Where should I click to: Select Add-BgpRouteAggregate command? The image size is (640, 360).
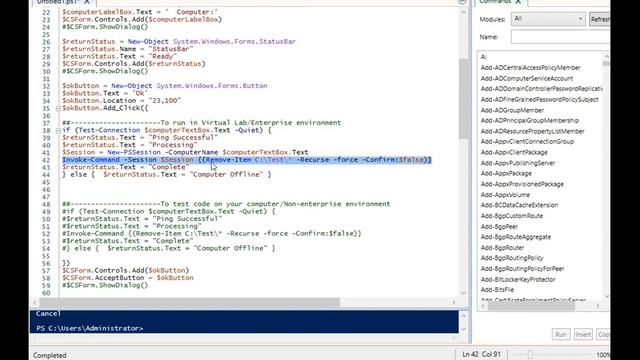(x=516, y=237)
